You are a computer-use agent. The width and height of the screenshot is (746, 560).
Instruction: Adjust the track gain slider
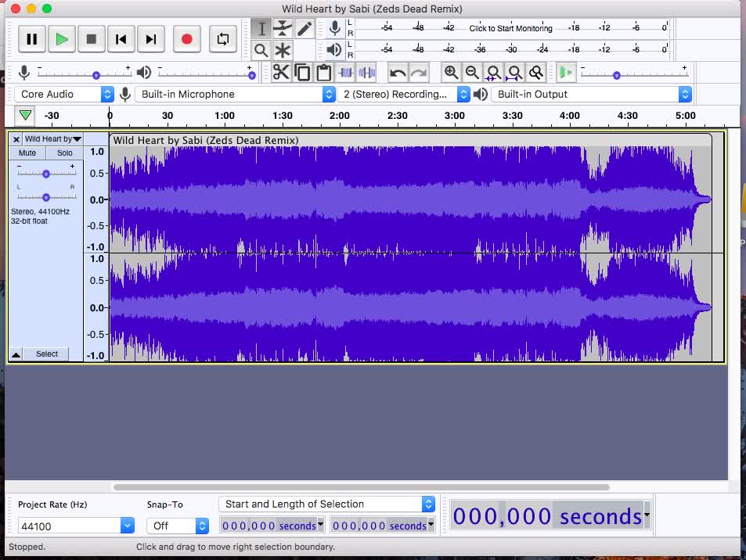coord(46,174)
